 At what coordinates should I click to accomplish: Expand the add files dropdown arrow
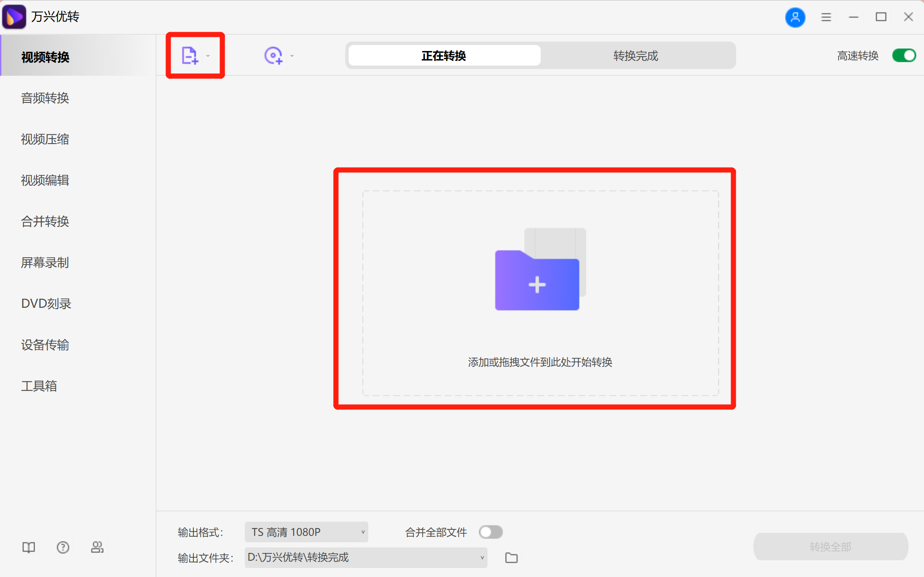[x=208, y=55]
